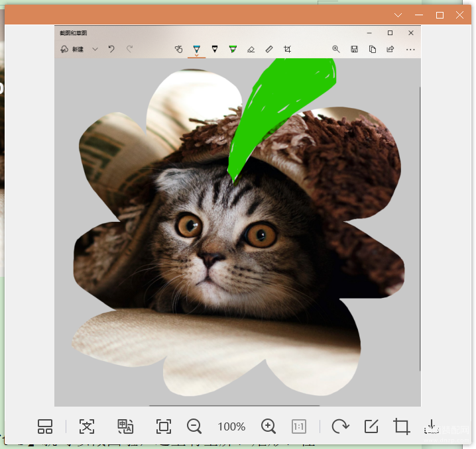The image size is (476, 449).
Task: Copy the snip to clipboard
Action: click(x=372, y=49)
